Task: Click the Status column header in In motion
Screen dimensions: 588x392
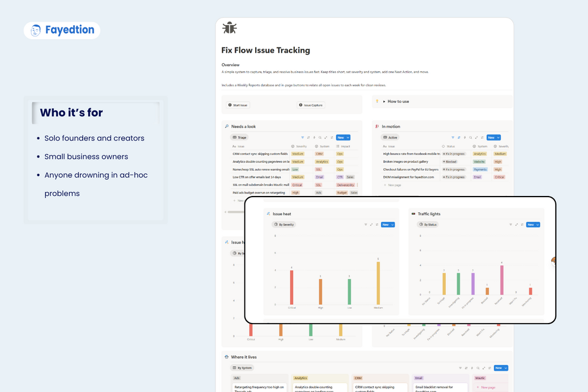Action: (x=449, y=146)
